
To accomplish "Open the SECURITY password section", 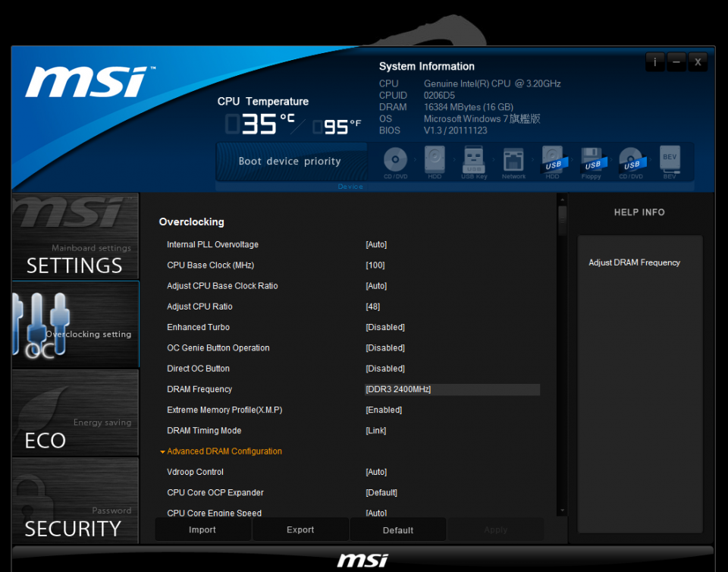I will [75, 500].
